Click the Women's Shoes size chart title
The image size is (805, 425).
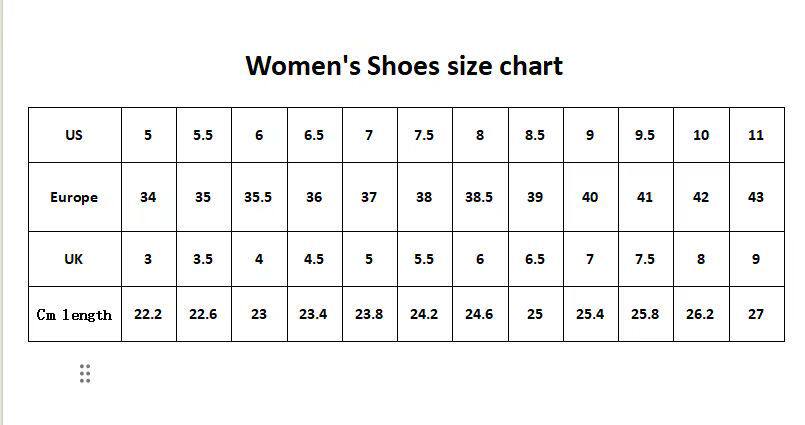coord(404,66)
